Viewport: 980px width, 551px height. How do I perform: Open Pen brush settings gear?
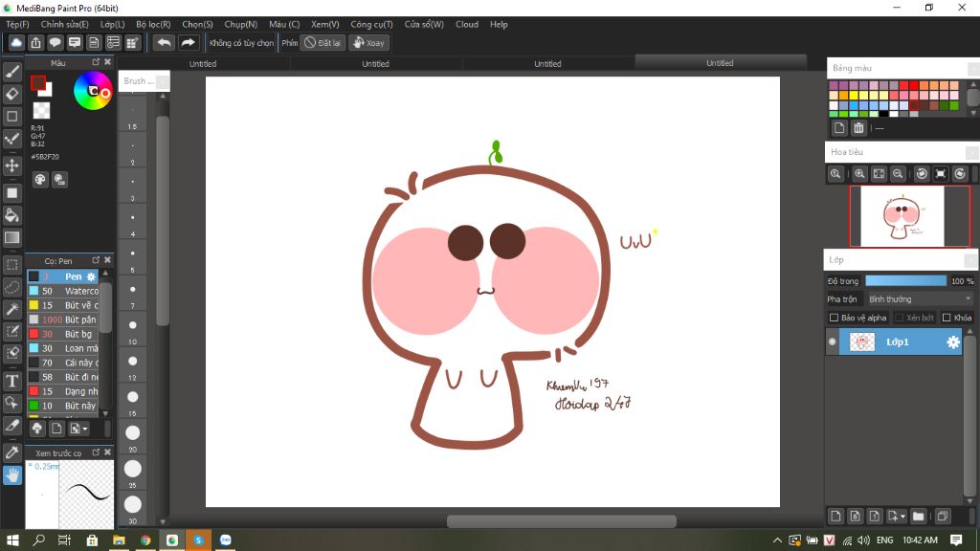coord(91,276)
